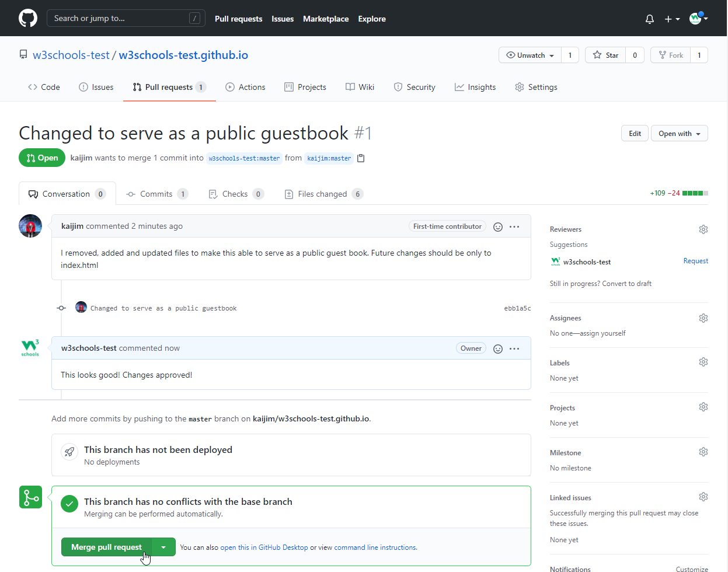The image size is (728, 572).
Task: Add reaction to kaijim's comment
Action: (x=498, y=227)
